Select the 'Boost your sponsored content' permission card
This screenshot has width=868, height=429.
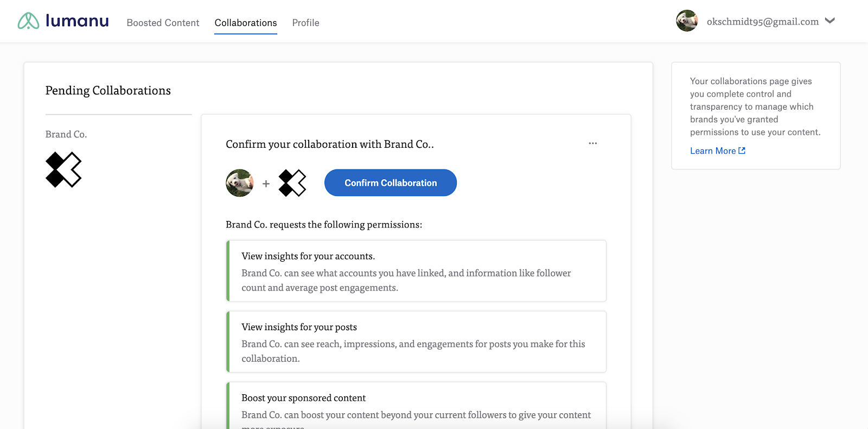click(x=416, y=406)
